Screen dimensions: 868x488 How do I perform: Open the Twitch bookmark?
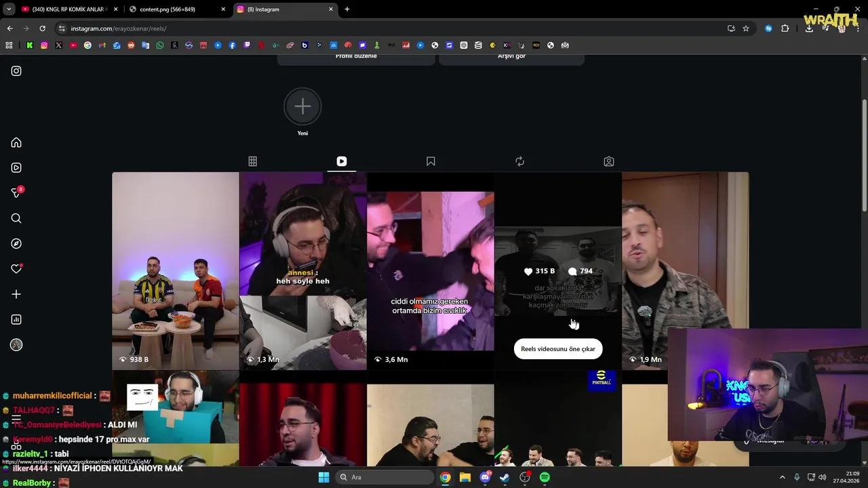pos(247,45)
